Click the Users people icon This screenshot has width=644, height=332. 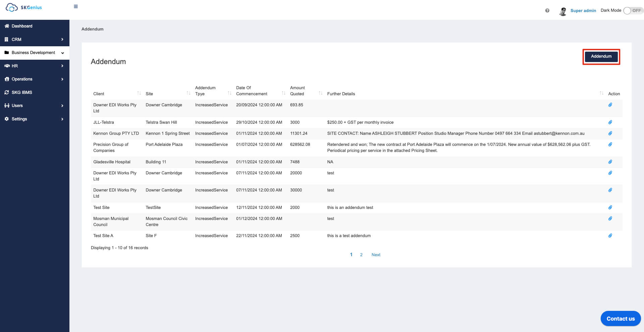coord(7,105)
